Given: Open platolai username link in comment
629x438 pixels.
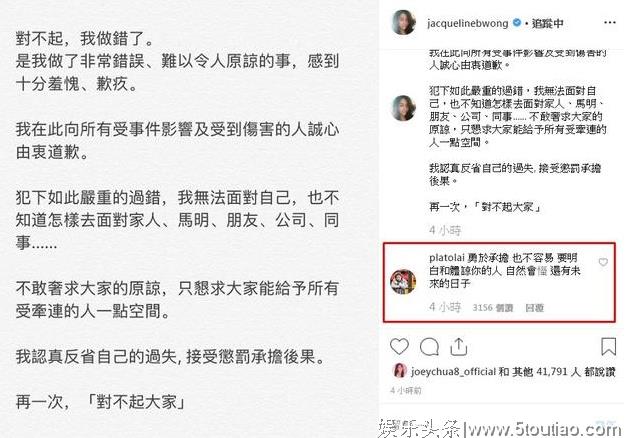Looking at the screenshot, I should tap(446, 258).
